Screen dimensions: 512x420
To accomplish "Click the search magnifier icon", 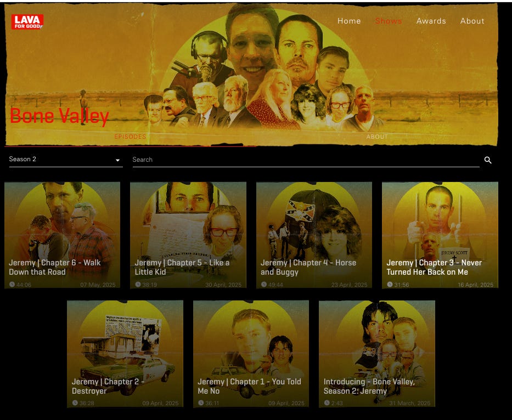I will [x=488, y=160].
